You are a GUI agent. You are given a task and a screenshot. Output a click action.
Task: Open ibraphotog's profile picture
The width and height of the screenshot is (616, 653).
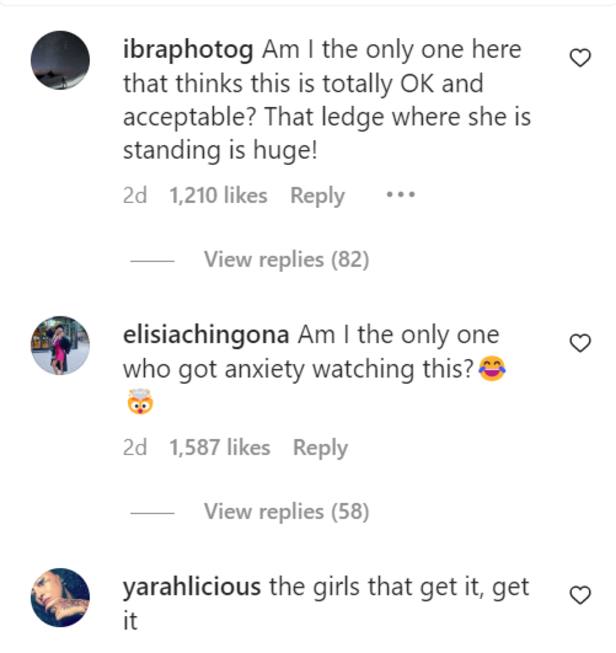point(61,59)
